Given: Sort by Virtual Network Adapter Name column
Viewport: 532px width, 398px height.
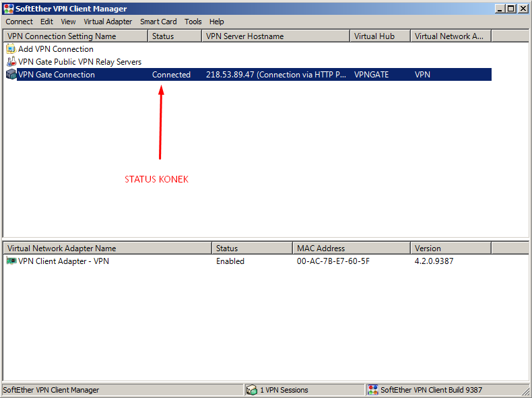Looking at the screenshot, I should pos(108,248).
